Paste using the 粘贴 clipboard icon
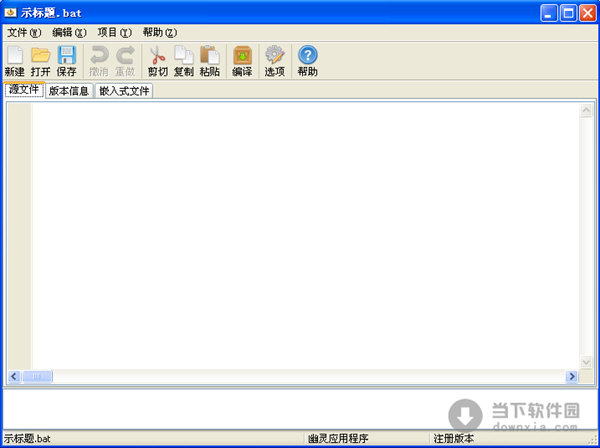The height and width of the screenshot is (448, 600). click(x=210, y=61)
